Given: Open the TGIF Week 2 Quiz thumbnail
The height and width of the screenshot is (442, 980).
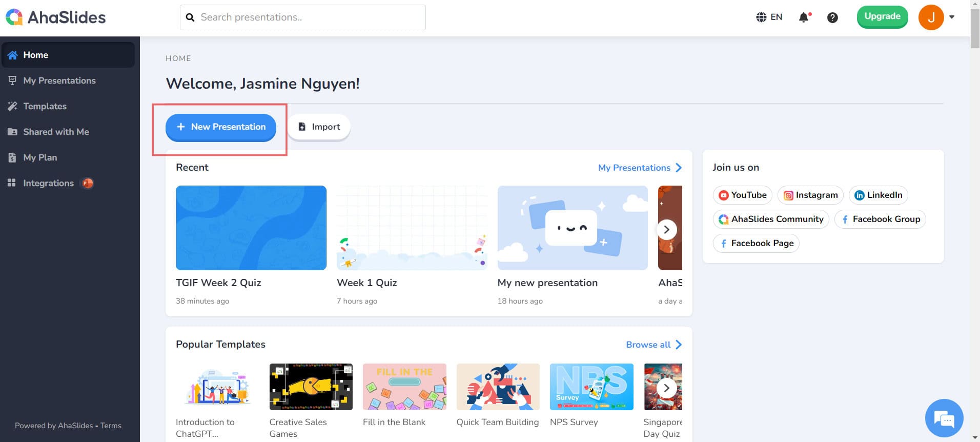Looking at the screenshot, I should 251,228.
